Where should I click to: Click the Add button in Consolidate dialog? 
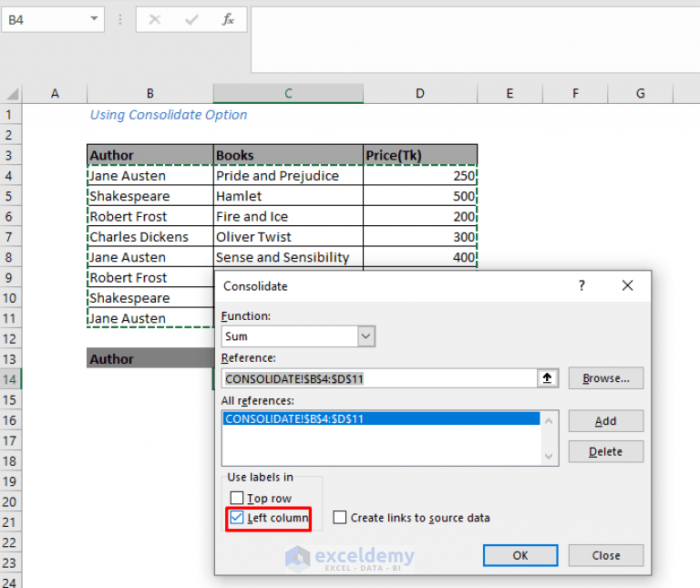(606, 421)
